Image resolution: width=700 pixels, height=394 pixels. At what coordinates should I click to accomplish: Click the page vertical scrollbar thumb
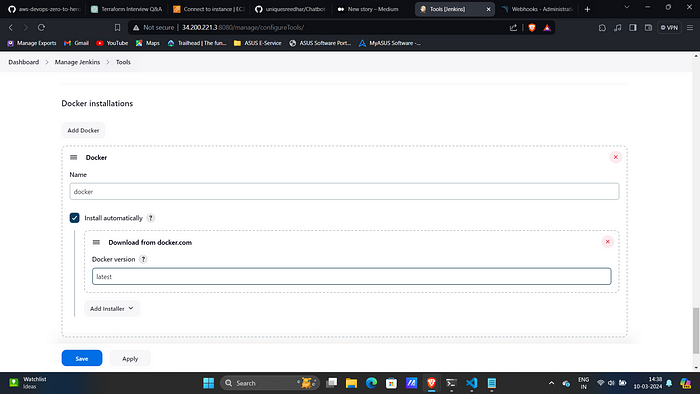tap(696, 330)
